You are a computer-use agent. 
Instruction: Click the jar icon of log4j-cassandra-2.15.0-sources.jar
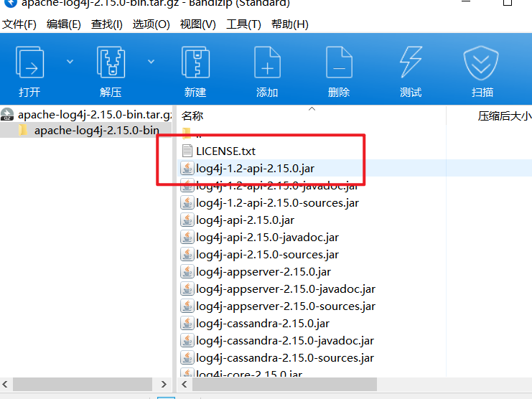(x=187, y=357)
